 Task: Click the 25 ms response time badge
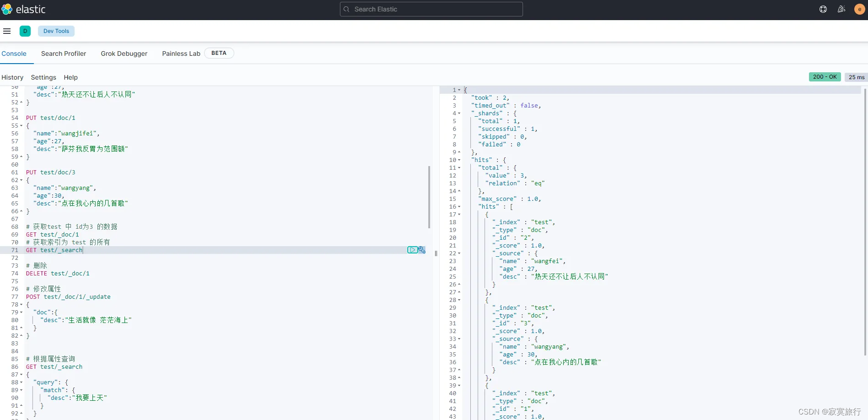click(857, 77)
